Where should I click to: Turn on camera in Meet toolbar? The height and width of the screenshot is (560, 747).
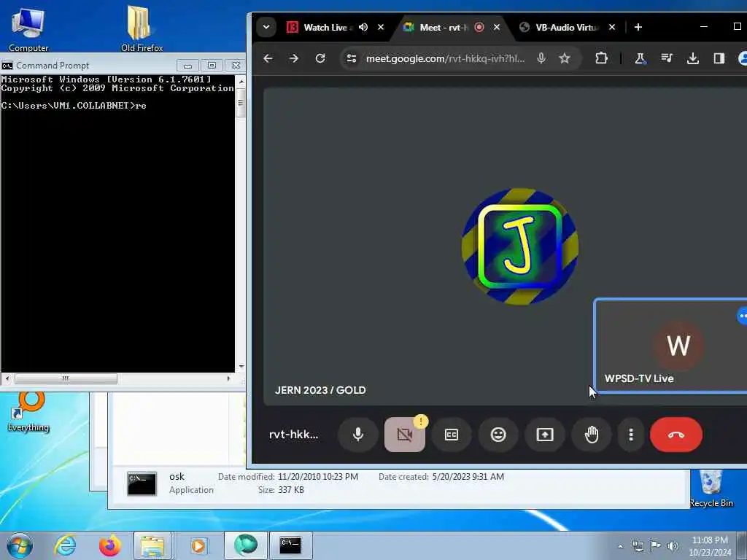404,435
